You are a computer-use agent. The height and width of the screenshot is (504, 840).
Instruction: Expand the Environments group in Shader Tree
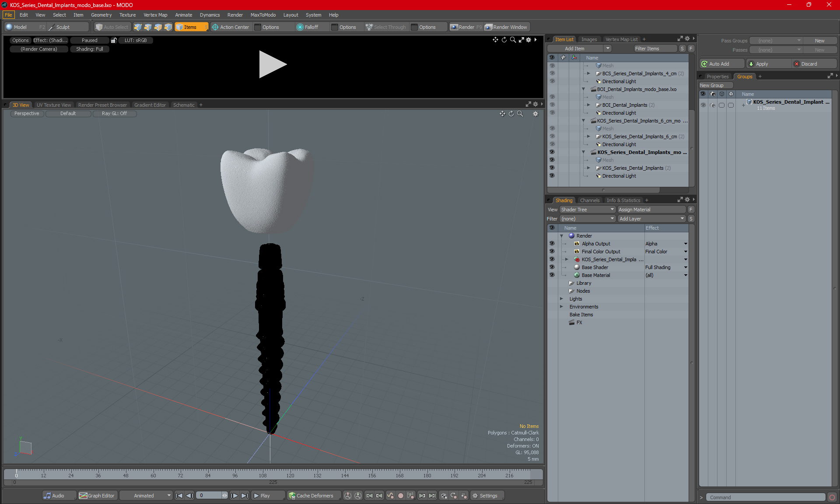tap(561, 307)
